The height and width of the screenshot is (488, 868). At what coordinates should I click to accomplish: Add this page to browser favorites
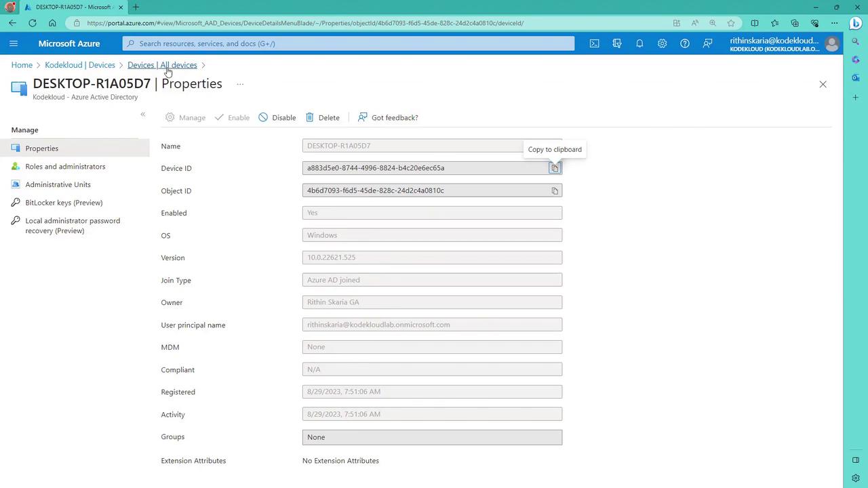[x=731, y=23]
